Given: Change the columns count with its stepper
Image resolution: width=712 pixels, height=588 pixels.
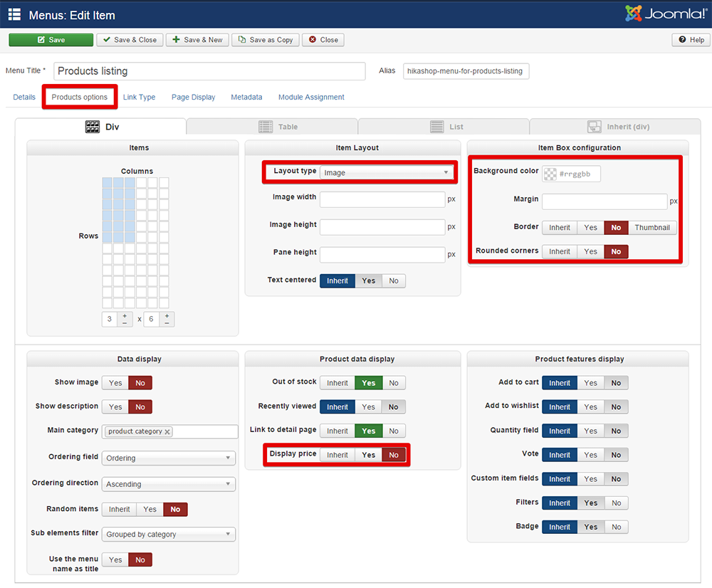Looking at the screenshot, I should tap(125, 319).
